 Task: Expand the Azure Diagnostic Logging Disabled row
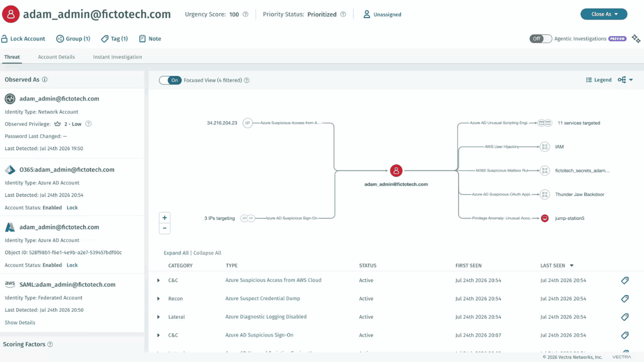coord(158,317)
